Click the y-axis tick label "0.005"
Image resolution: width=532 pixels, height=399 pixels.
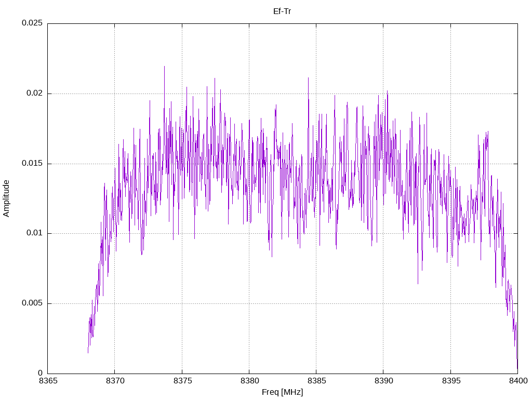pyautogui.click(x=32, y=303)
